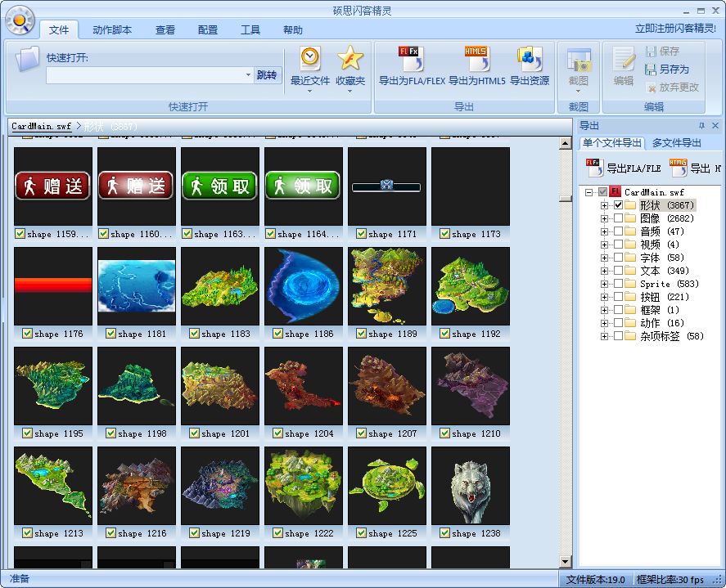Click the Save (保存) disk icon
Viewport: 726px width, 588px height.
coord(651,51)
